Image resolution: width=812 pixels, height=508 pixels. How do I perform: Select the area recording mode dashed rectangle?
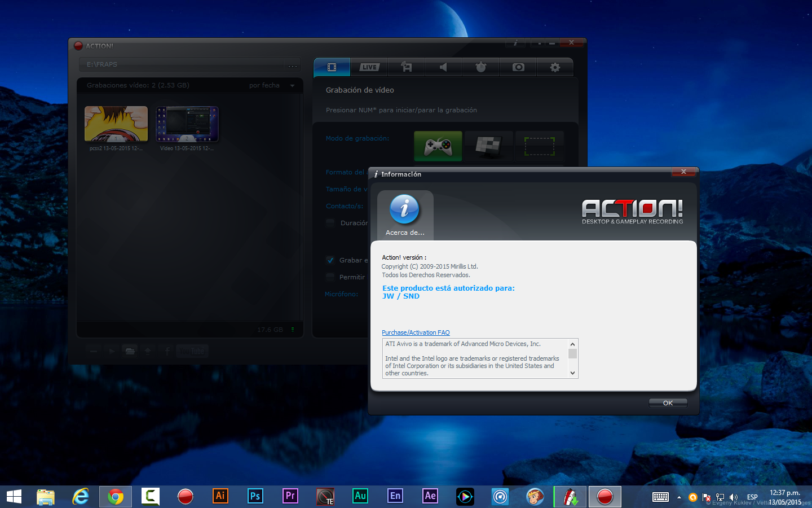[x=540, y=146]
